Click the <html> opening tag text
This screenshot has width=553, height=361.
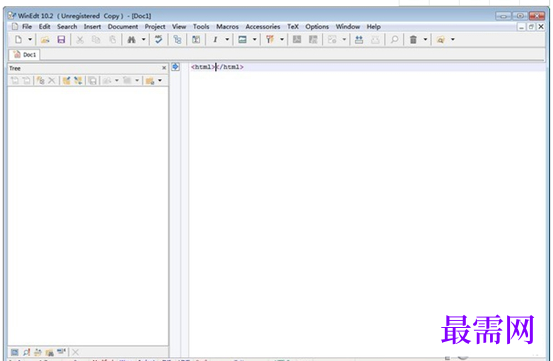coord(203,67)
